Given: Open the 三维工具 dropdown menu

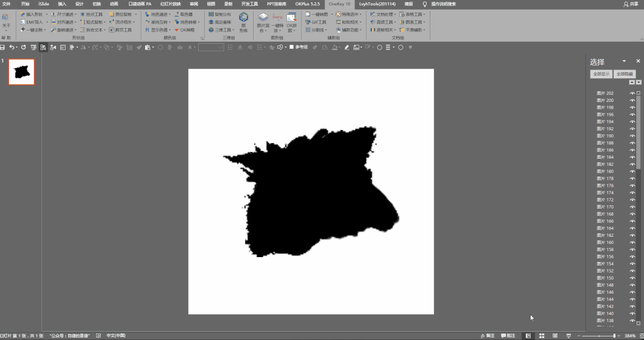Looking at the screenshot, I should [221, 30].
